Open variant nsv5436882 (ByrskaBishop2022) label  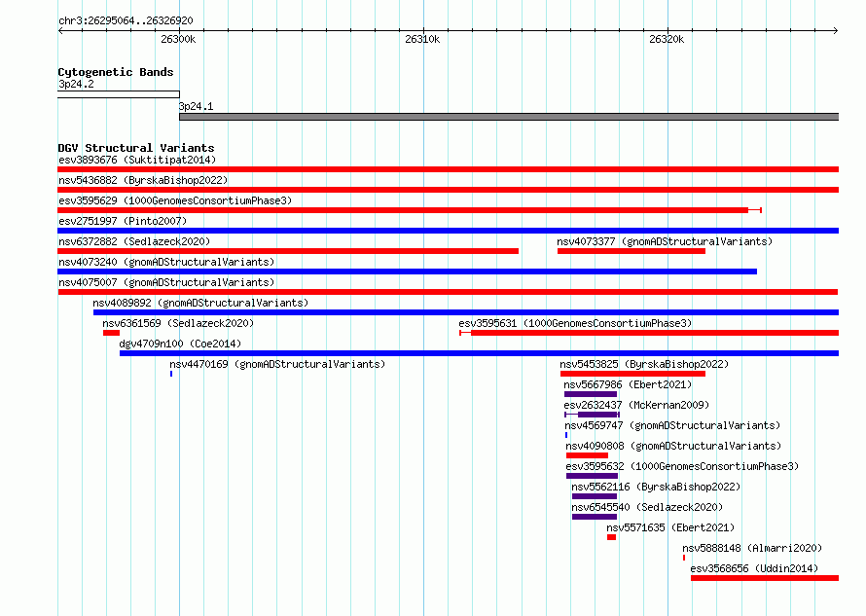(143, 180)
